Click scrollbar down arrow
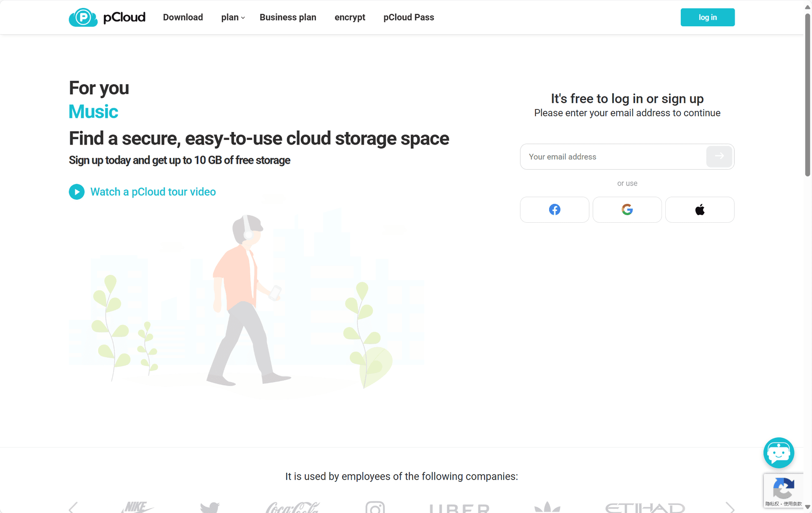 (x=807, y=507)
